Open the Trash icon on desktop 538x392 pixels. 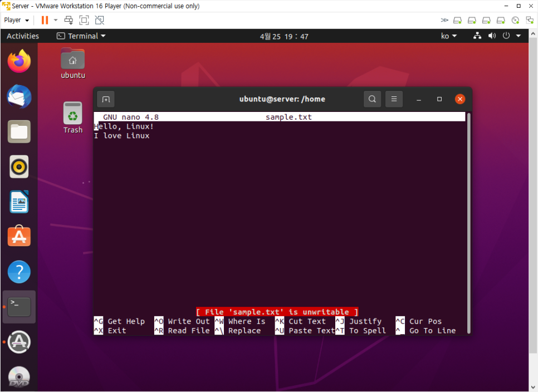point(73,117)
